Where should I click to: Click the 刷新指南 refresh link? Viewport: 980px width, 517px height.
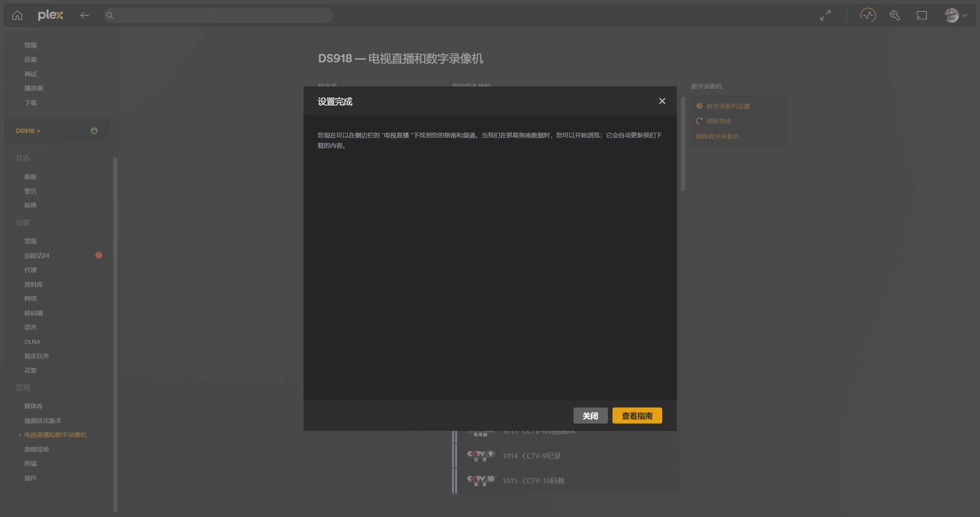[719, 121]
